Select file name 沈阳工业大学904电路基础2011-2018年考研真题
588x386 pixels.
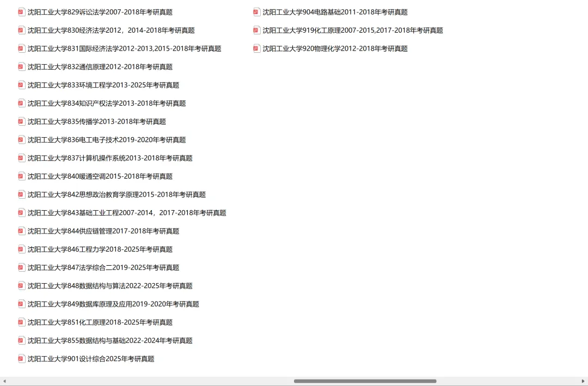pos(335,12)
